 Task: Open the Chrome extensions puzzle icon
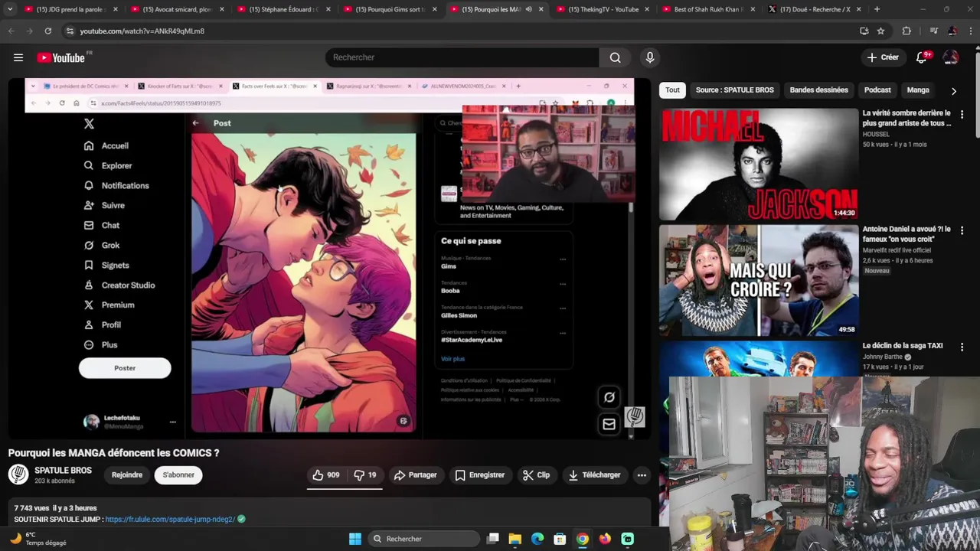tap(906, 31)
